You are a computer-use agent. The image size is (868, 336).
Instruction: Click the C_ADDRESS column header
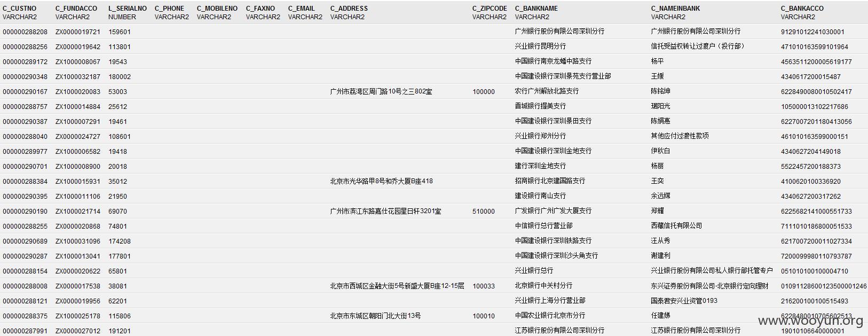[349, 9]
